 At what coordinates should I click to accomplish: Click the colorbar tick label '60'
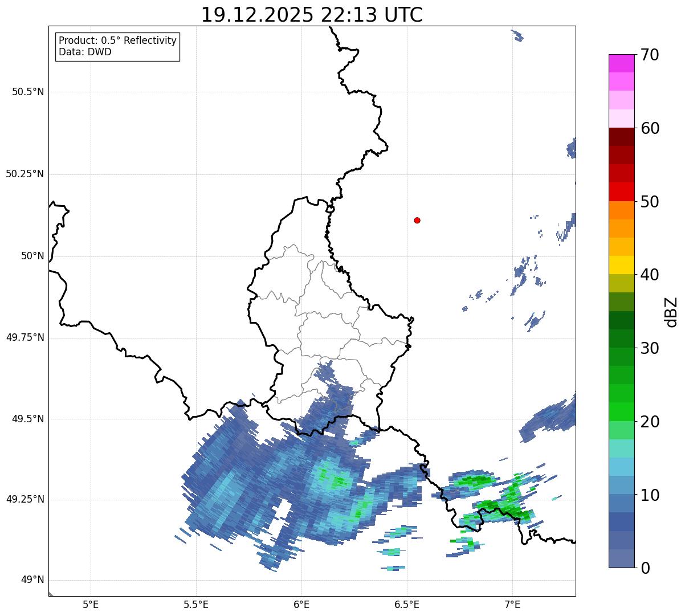[650, 128]
